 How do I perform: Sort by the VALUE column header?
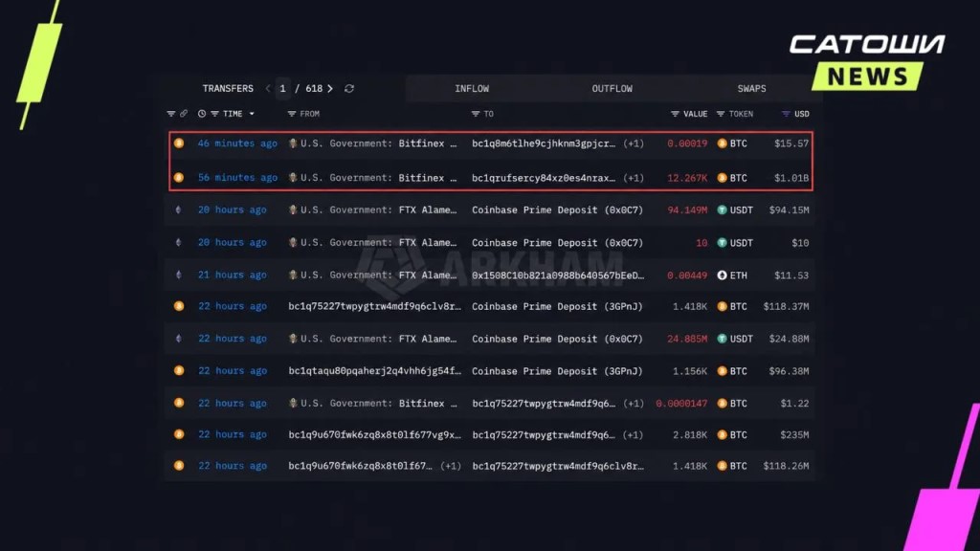point(695,114)
